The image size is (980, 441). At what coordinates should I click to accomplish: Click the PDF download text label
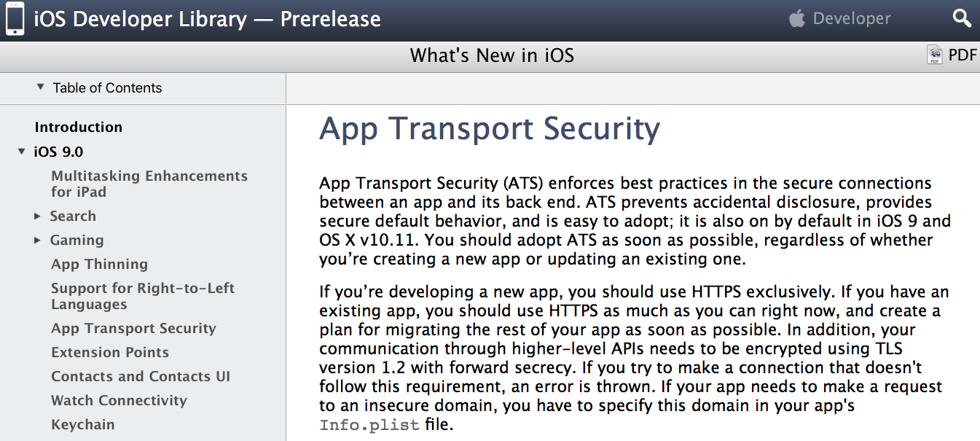(963, 55)
